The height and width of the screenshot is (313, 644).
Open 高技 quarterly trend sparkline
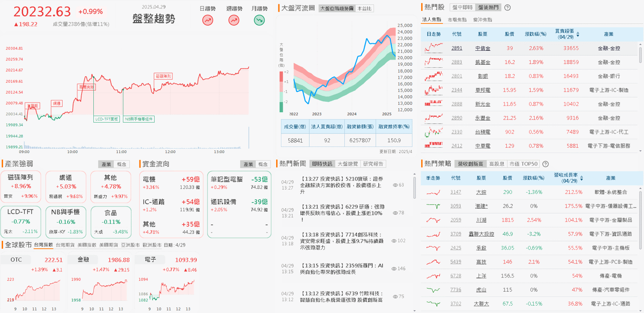[434, 262]
